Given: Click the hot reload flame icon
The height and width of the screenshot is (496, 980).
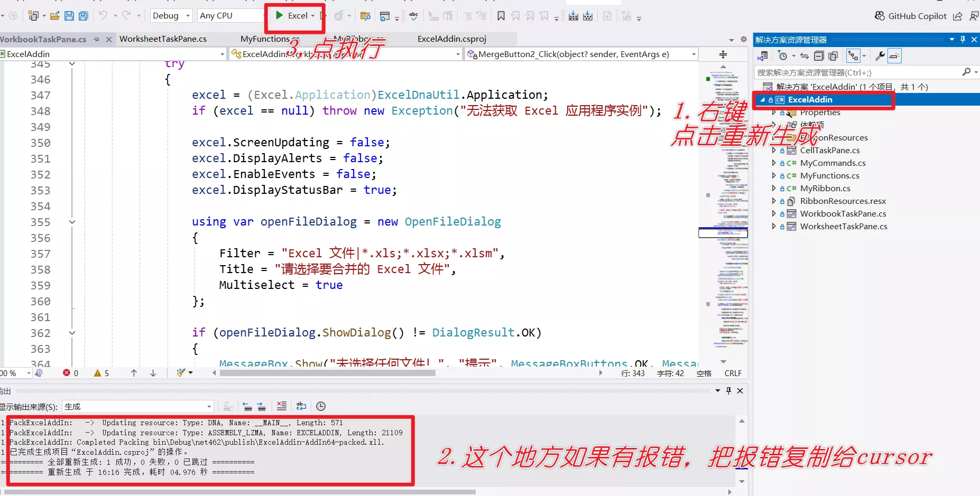Looking at the screenshot, I should (339, 16).
